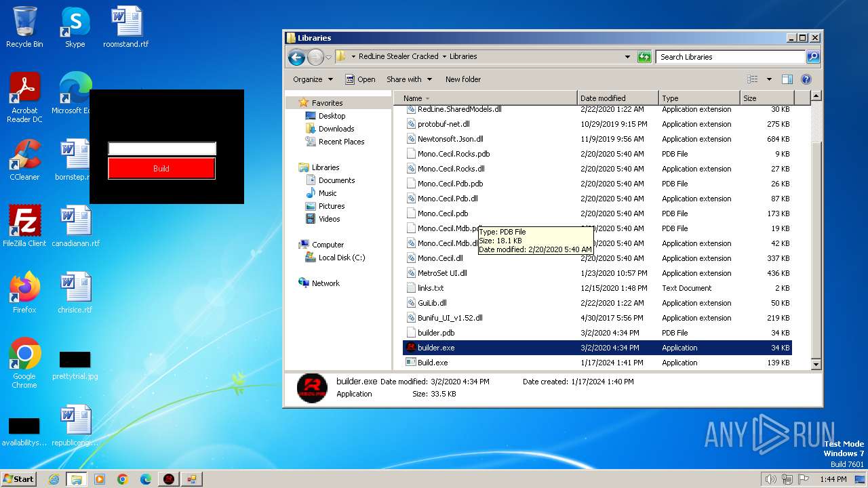Viewport: 868px width, 488px height.
Task: Select the Newtonsoft.Json.dll file
Action: [597, 139]
